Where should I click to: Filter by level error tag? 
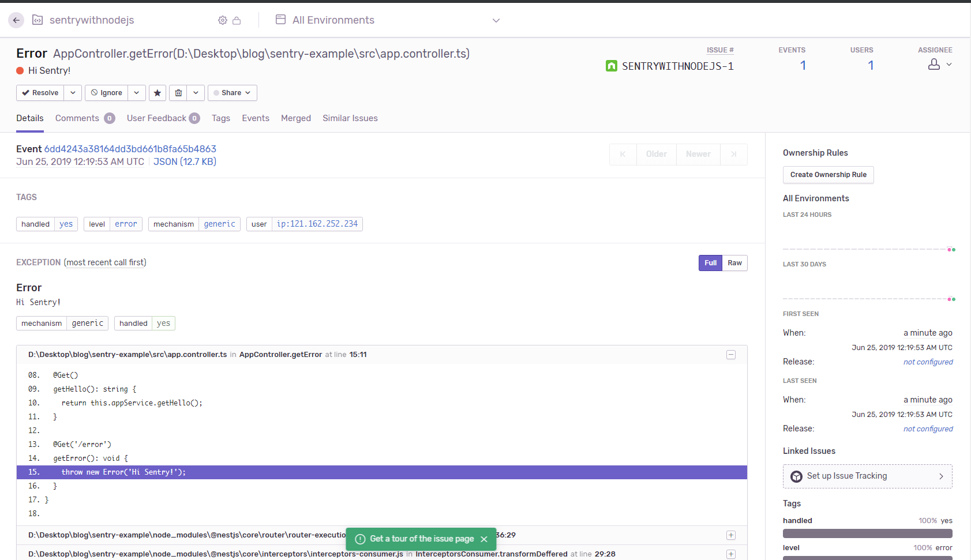tap(113, 224)
